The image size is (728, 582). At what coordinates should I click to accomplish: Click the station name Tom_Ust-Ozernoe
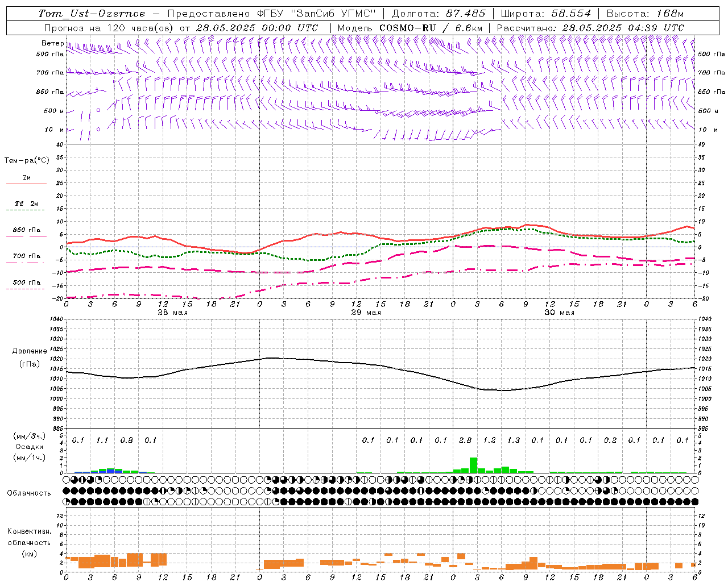[x=92, y=14]
